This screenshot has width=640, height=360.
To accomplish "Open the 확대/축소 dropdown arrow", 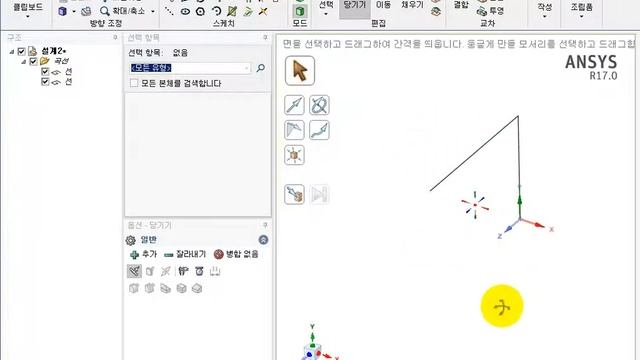I will [x=153, y=12].
